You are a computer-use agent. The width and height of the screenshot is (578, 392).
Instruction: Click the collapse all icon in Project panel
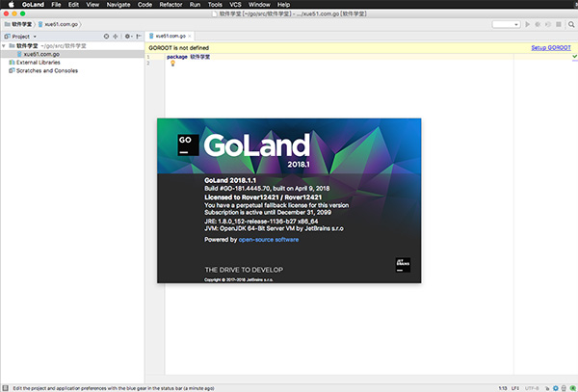116,36
